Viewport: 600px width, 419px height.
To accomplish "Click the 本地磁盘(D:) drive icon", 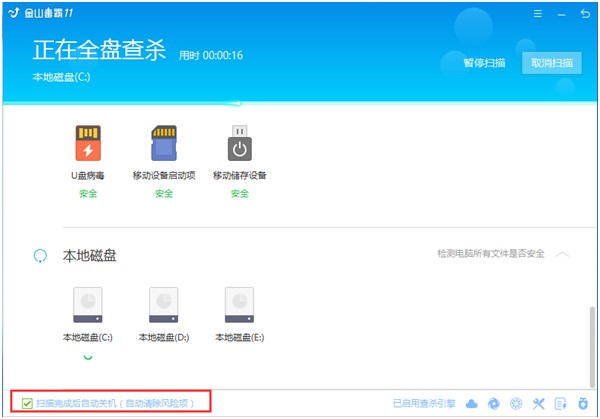I will [164, 305].
